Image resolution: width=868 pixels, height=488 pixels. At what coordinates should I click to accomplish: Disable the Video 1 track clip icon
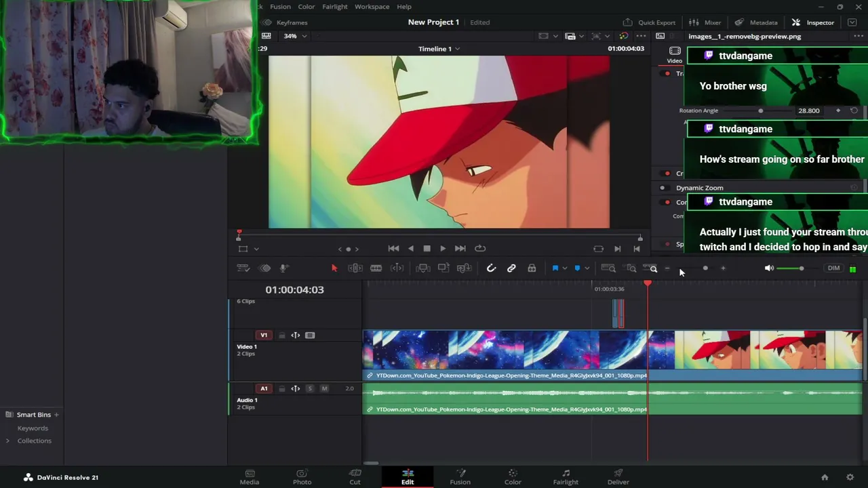pos(310,335)
